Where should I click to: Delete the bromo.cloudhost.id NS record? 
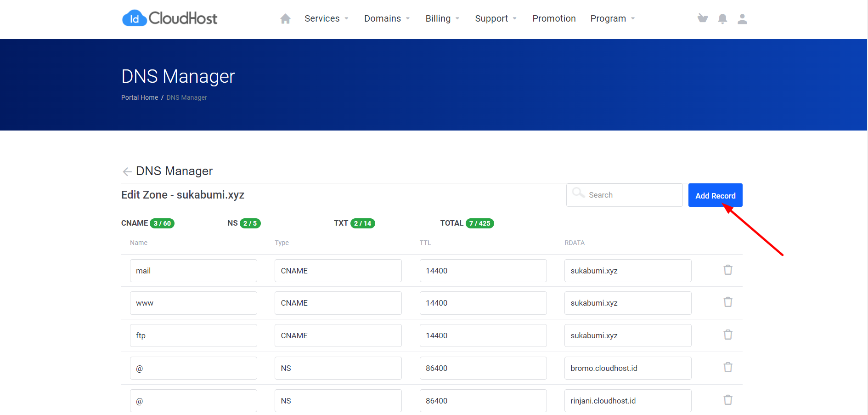coord(728,367)
